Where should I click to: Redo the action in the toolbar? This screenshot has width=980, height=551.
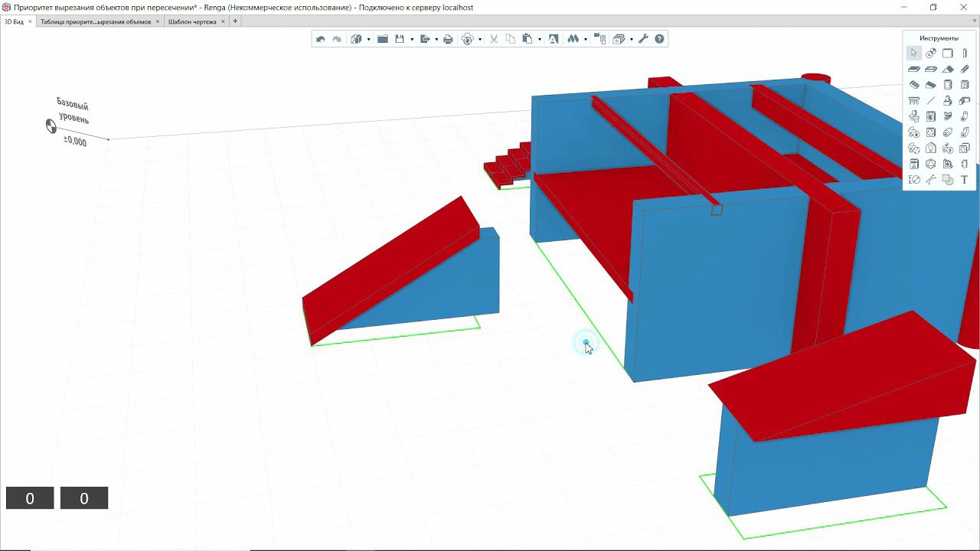click(337, 39)
